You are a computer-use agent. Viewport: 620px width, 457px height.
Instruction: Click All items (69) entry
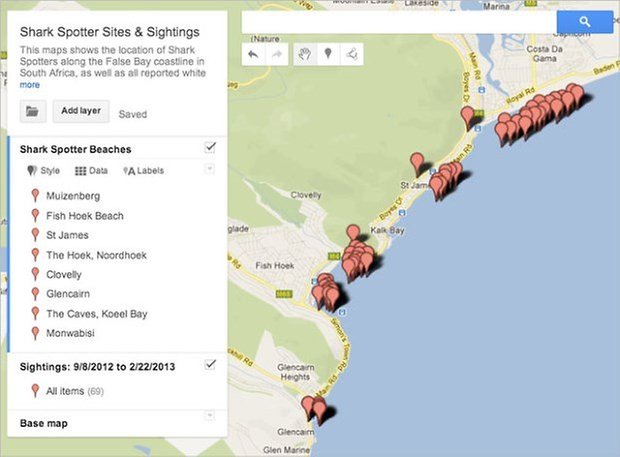[x=75, y=391]
